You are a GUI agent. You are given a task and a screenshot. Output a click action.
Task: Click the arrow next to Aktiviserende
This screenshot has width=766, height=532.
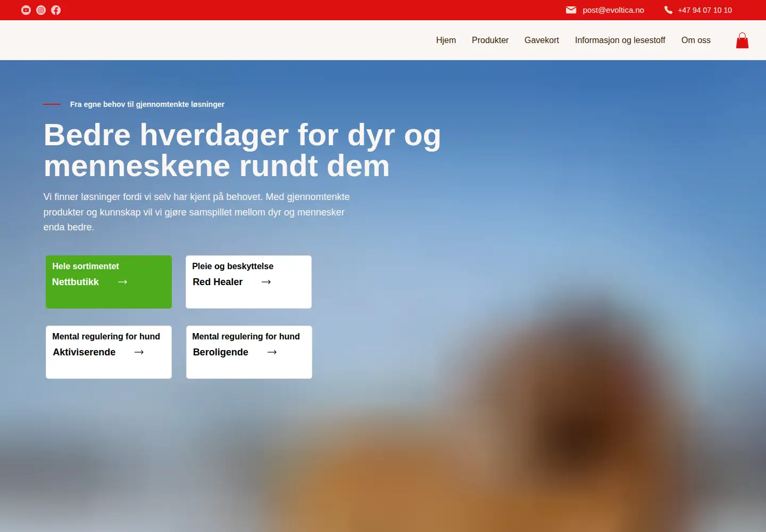(x=139, y=352)
